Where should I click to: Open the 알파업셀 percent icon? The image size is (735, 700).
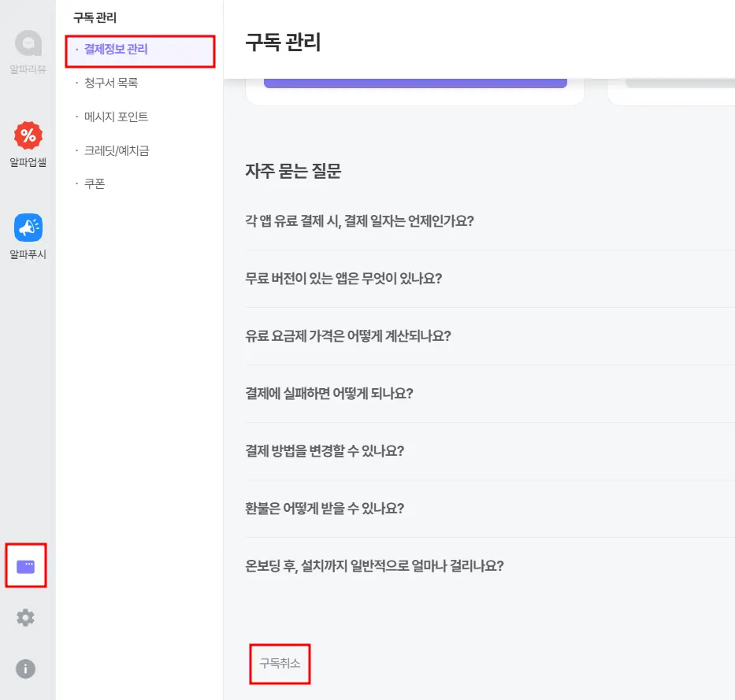tap(28, 135)
